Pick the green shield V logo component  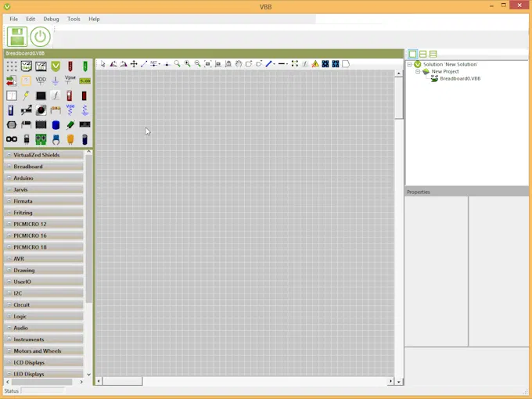point(56,66)
